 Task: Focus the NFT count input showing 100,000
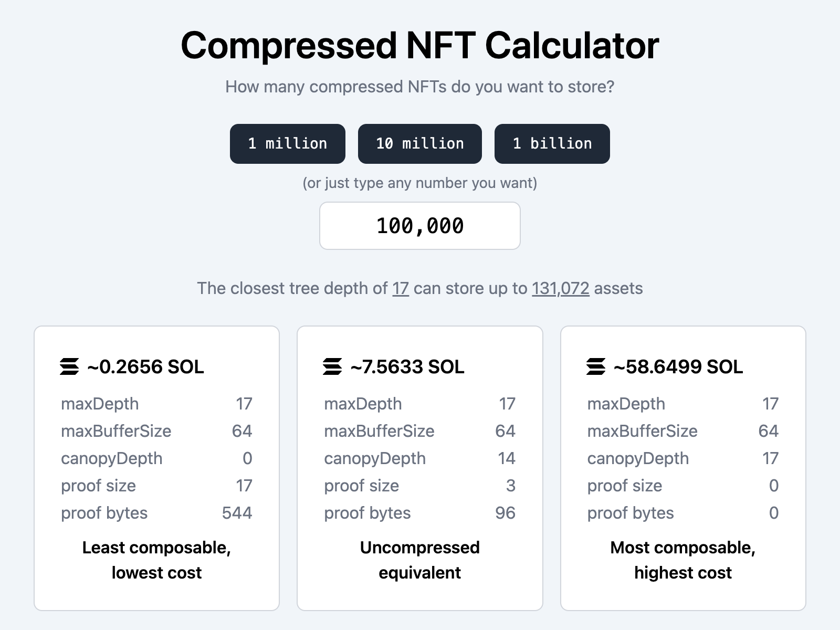[419, 226]
